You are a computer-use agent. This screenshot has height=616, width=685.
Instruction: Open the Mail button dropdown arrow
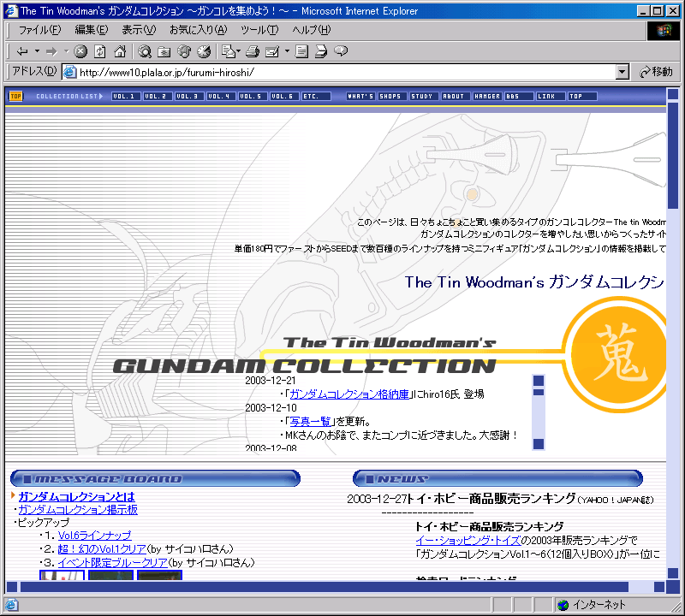(x=239, y=51)
